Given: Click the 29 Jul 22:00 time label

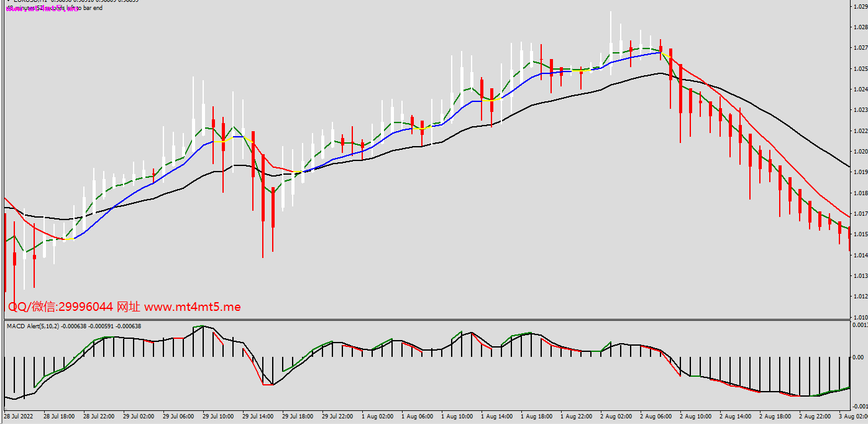Looking at the screenshot, I should coord(337,416).
